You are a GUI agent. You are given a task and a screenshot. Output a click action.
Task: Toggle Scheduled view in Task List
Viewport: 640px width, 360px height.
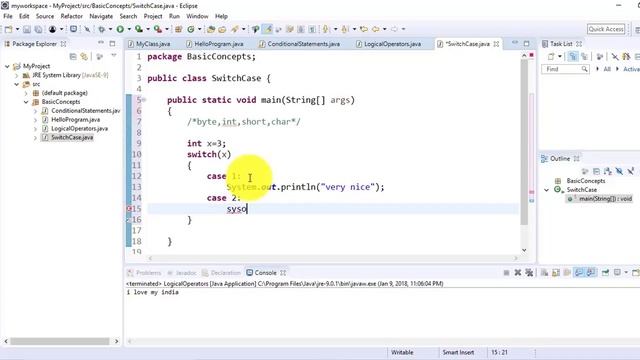[585, 57]
